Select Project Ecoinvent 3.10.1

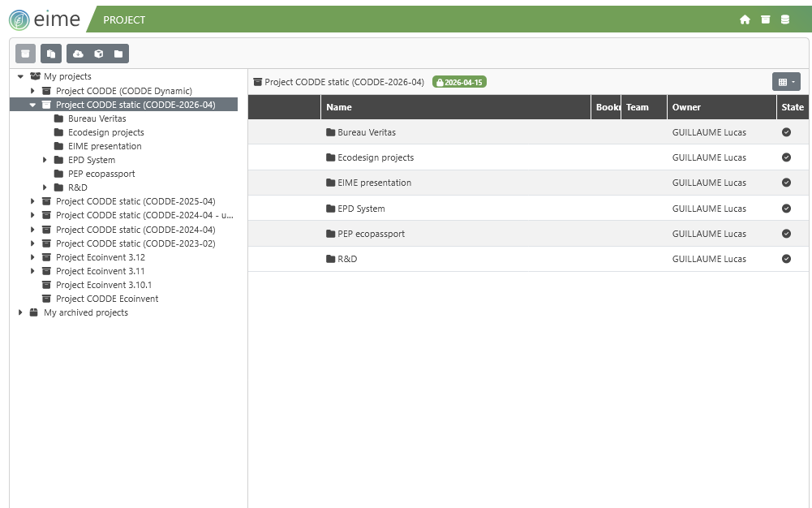click(x=104, y=285)
